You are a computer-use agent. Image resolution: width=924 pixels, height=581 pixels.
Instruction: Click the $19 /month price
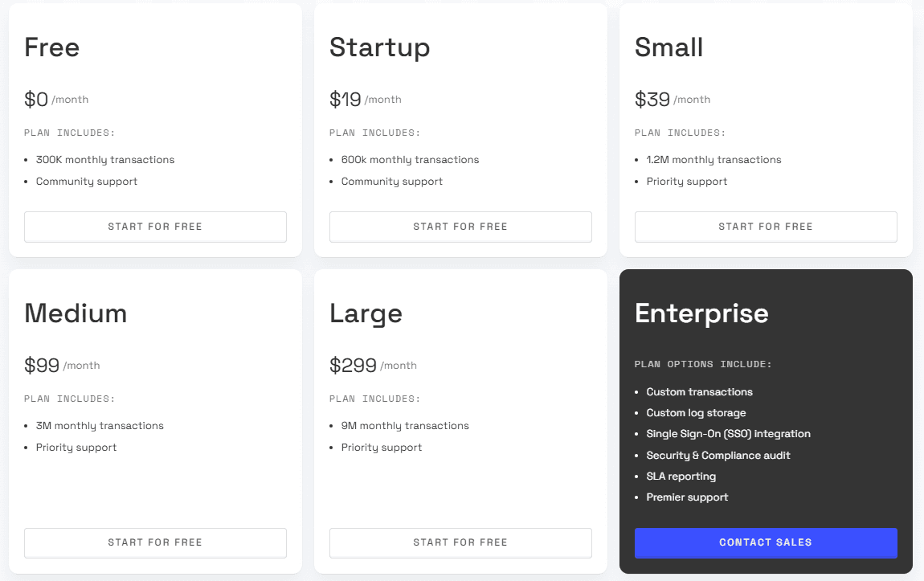pos(366,100)
